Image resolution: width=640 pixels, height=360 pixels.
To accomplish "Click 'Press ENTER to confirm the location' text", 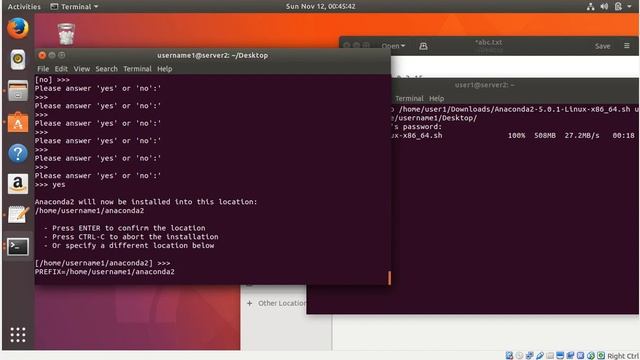I will click(x=129, y=228).
